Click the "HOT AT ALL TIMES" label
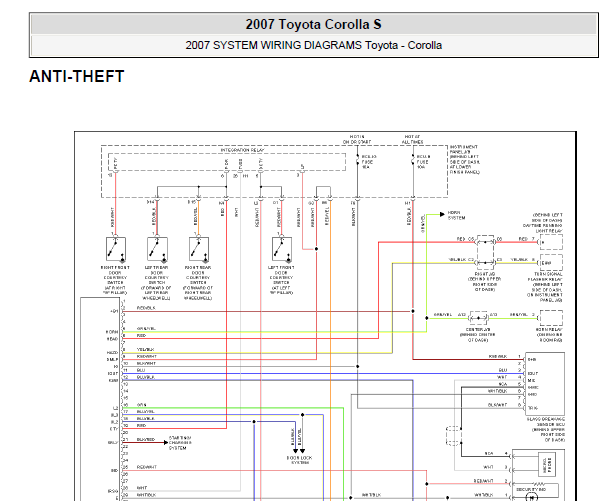613x501 pixels. tap(412, 140)
